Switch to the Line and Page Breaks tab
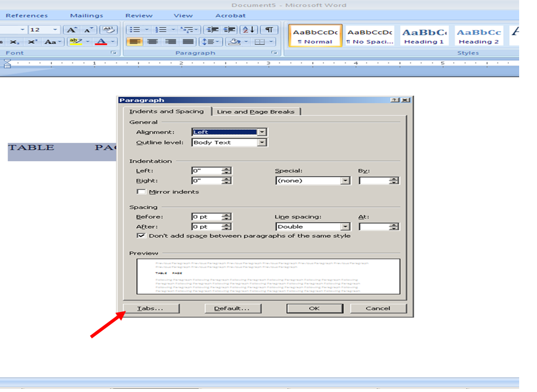 (255, 111)
